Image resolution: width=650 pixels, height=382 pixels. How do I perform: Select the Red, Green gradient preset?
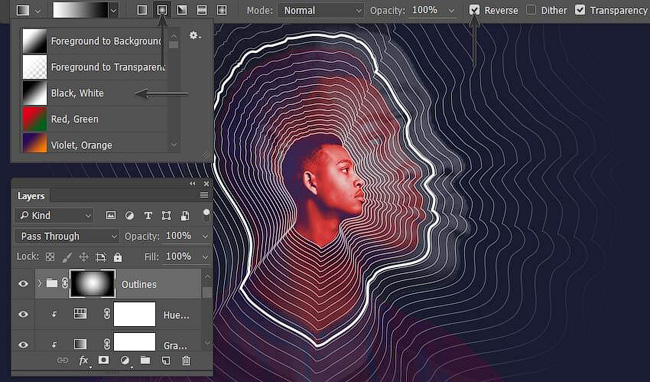point(95,119)
